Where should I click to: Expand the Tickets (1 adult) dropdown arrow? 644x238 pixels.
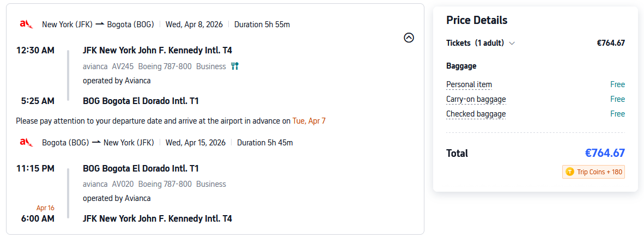coord(512,44)
